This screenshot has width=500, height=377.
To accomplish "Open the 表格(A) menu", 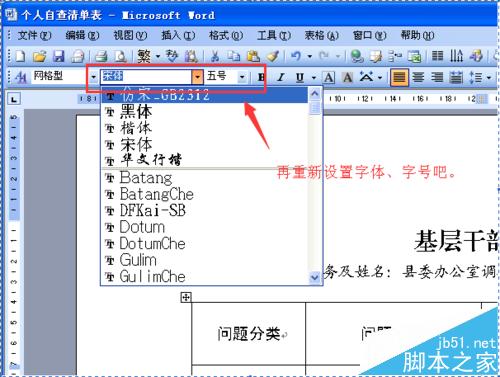I will [321, 35].
